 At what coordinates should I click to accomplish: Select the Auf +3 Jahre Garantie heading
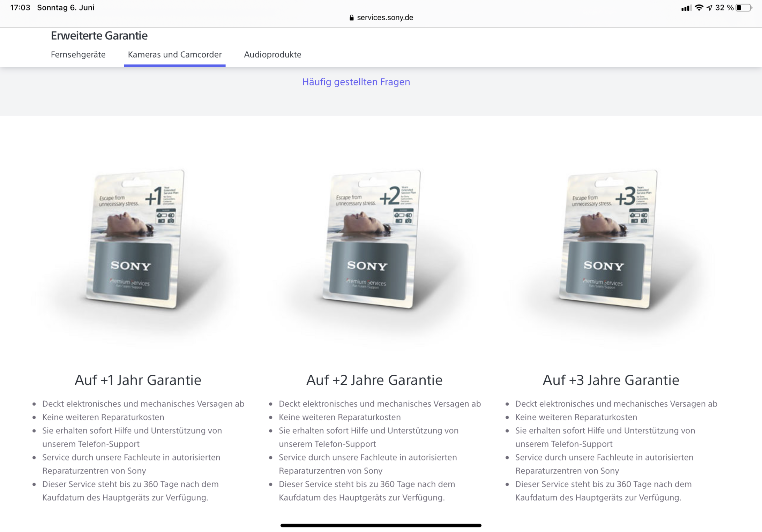pos(611,380)
